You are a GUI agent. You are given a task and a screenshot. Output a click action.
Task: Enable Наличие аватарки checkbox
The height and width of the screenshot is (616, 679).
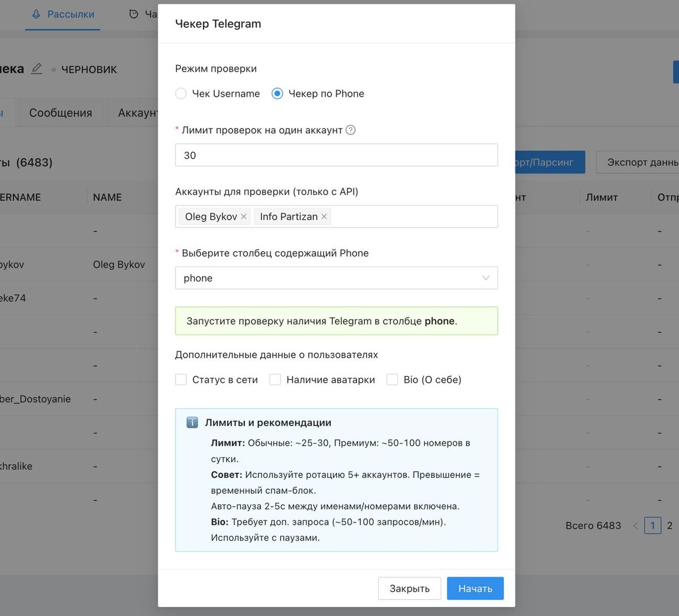pos(275,380)
